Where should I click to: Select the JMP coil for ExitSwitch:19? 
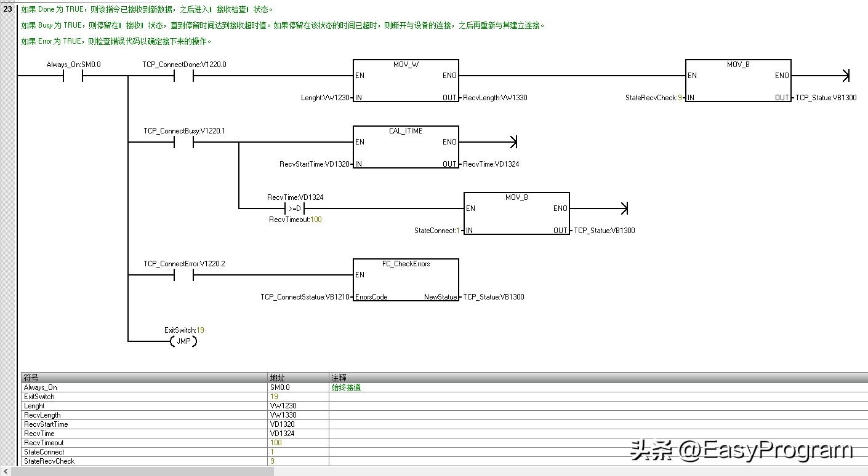[x=183, y=341]
